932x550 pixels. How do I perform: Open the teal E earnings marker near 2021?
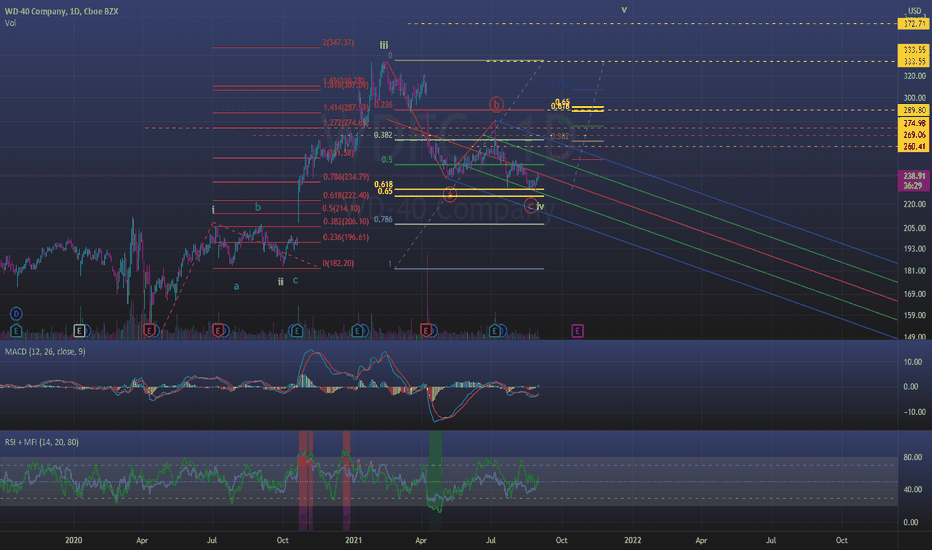click(x=357, y=331)
